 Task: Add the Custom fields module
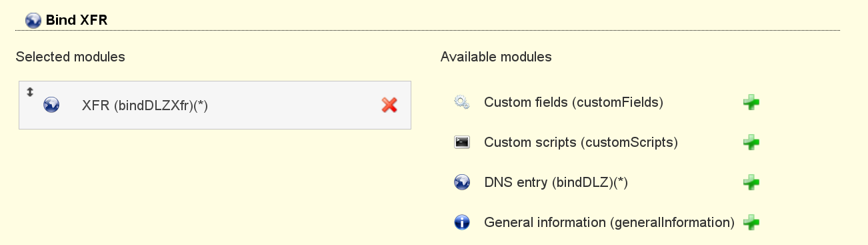pos(751,102)
